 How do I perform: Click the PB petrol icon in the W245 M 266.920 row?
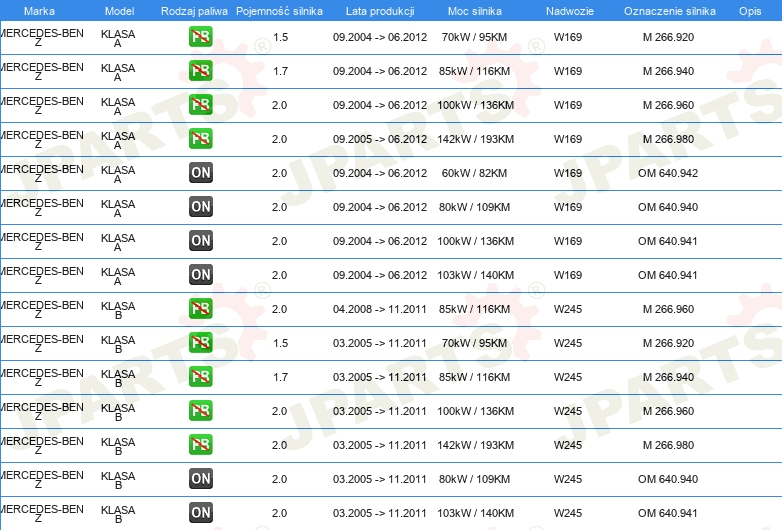click(200, 343)
